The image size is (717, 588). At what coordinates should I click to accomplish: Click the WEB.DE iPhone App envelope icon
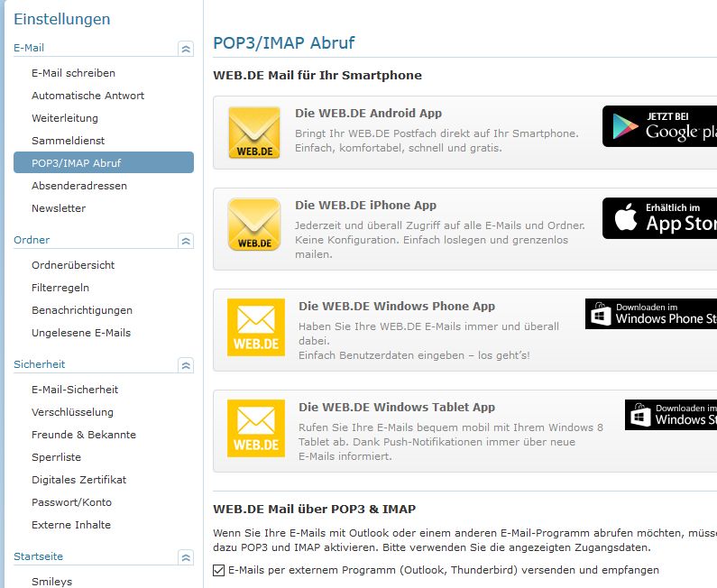254,225
